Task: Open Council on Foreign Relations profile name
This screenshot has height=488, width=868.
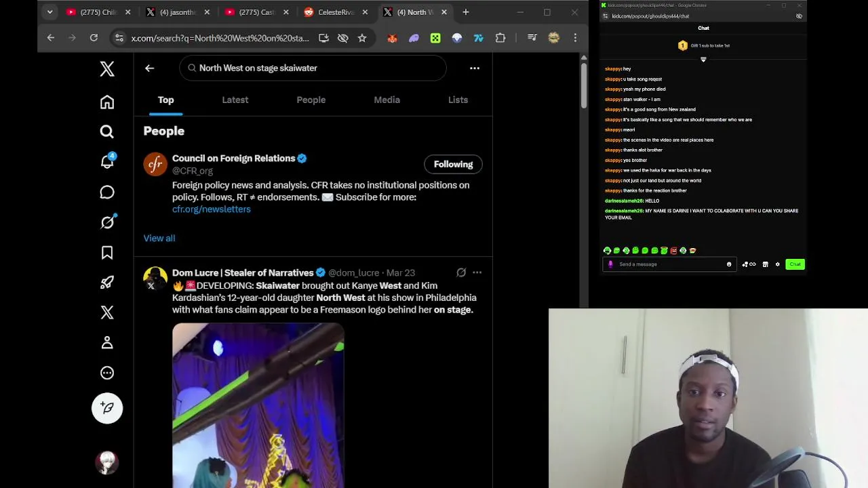Action: (233, 159)
